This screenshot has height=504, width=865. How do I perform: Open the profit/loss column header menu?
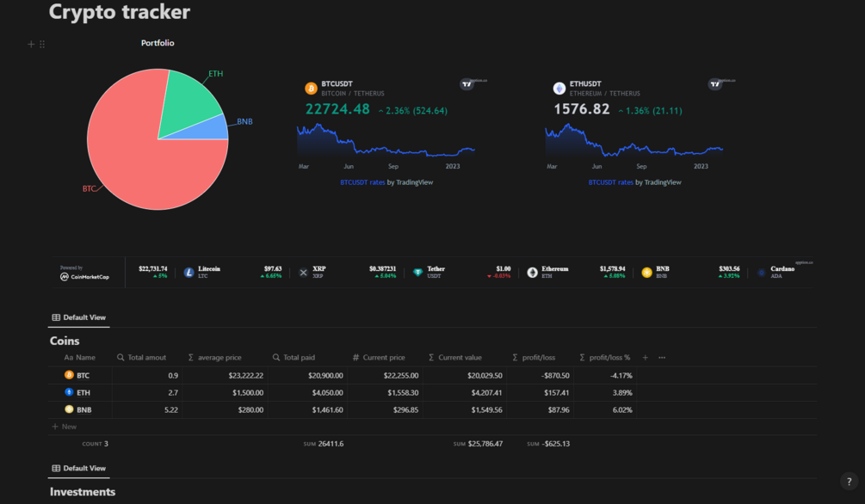pyautogui.click(x=534, y=357)
